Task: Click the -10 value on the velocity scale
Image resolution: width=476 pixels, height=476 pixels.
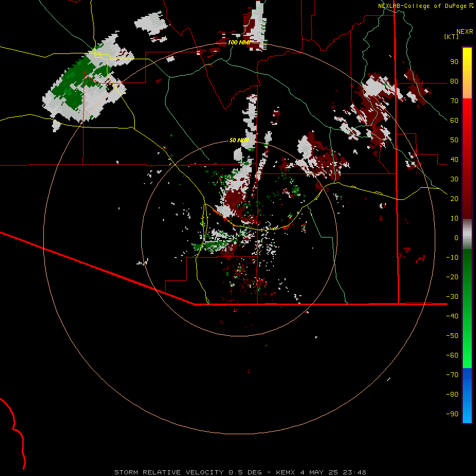Action: click(452, 258)
